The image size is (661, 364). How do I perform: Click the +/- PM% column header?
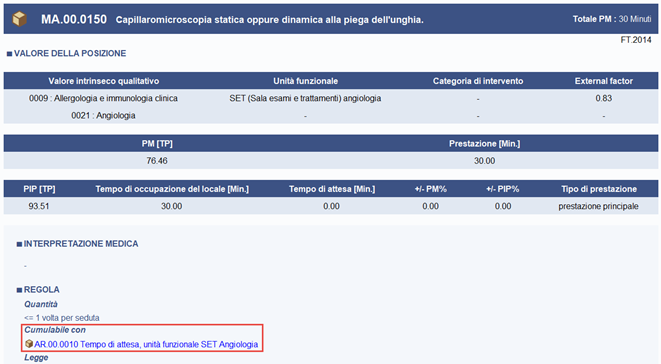pos(430,189)
